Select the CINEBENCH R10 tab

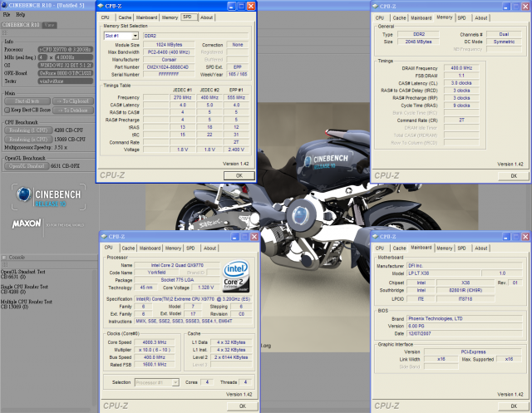[x=21, y=25]
